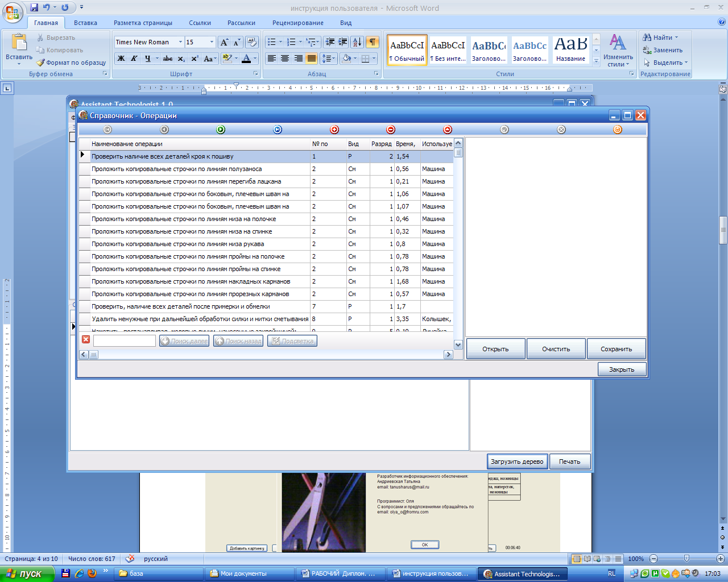
Task: Justify text in Абзац group
Action: (312, 59)
